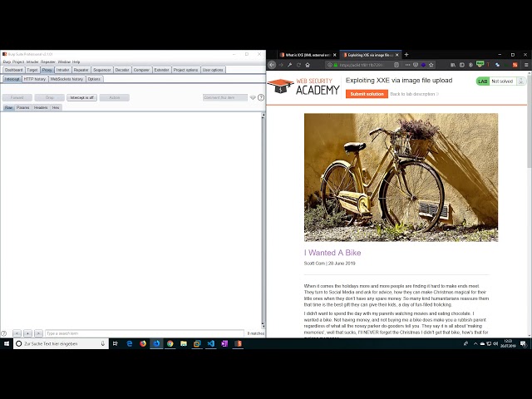Click the Burp help question mark near comment field
Image resolution: width=532 pixels, height=399 pixels.
(261, 98)
